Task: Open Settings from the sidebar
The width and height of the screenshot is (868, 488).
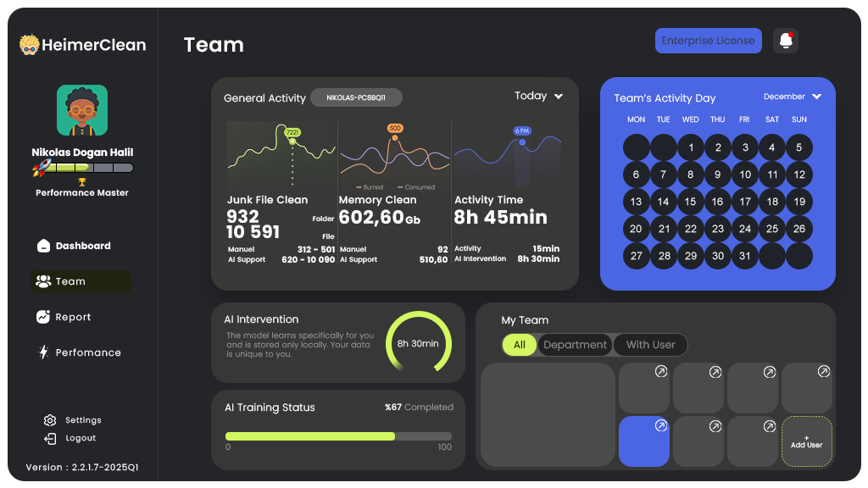Action: [x=73, y=420]
